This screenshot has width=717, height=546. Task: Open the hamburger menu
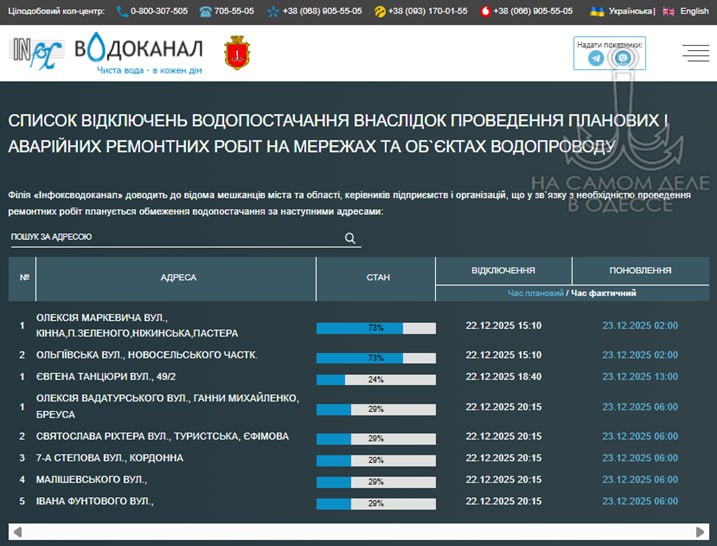click(695, 53)
